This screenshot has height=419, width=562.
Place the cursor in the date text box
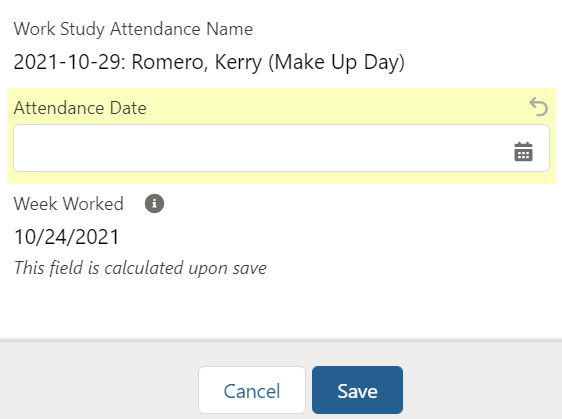tap(281, 148)
